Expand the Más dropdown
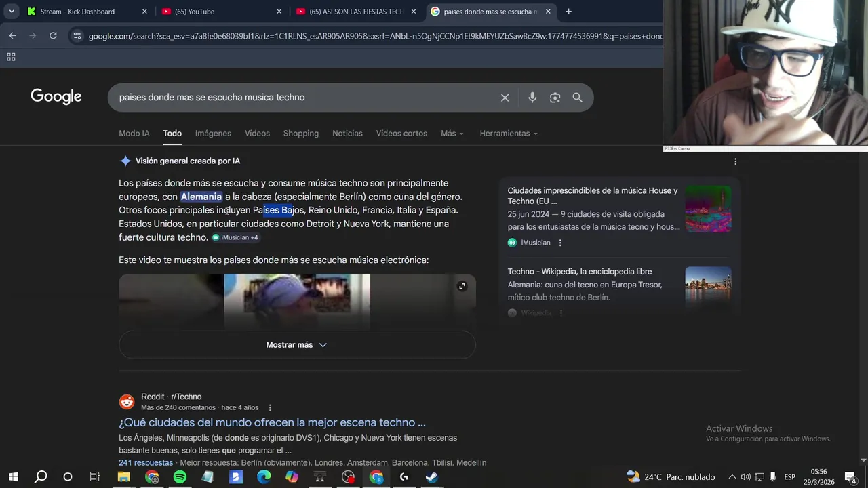The image size is (868, 488). [x=452, y=134]
